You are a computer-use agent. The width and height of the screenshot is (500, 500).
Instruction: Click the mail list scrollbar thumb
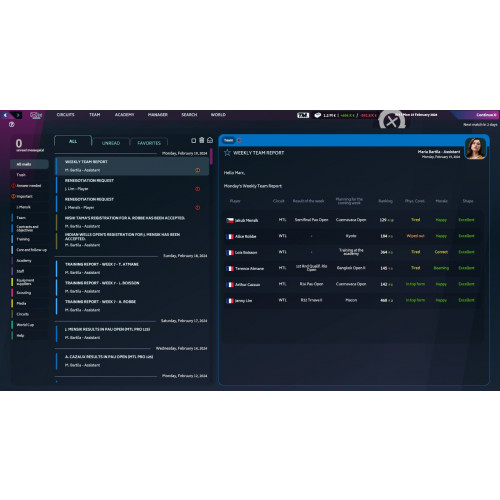[x=211, y=157]
